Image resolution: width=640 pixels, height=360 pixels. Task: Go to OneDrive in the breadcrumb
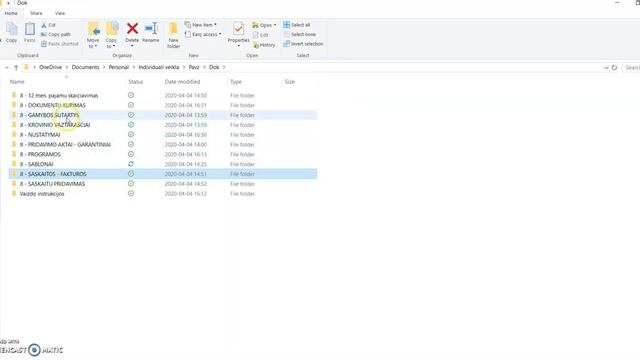[x=50, y=67]
